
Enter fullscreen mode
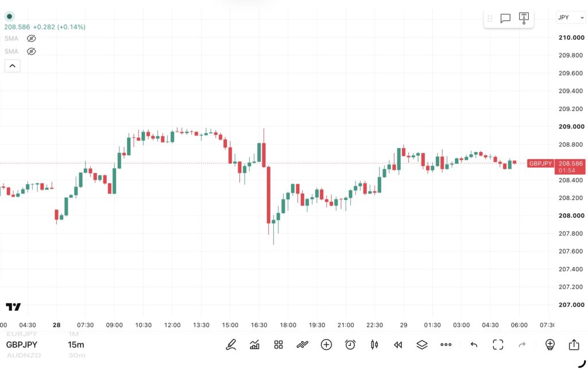pos(498,345)
